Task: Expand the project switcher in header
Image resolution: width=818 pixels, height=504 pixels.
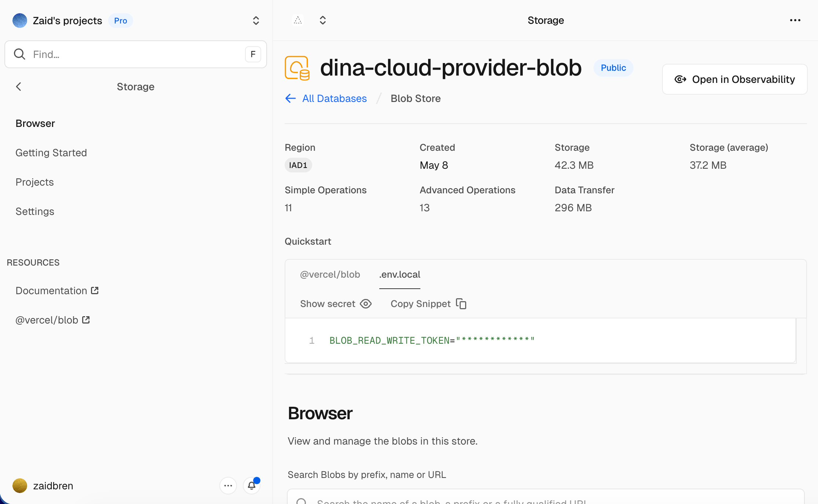Action: click(x=323, y=20)
